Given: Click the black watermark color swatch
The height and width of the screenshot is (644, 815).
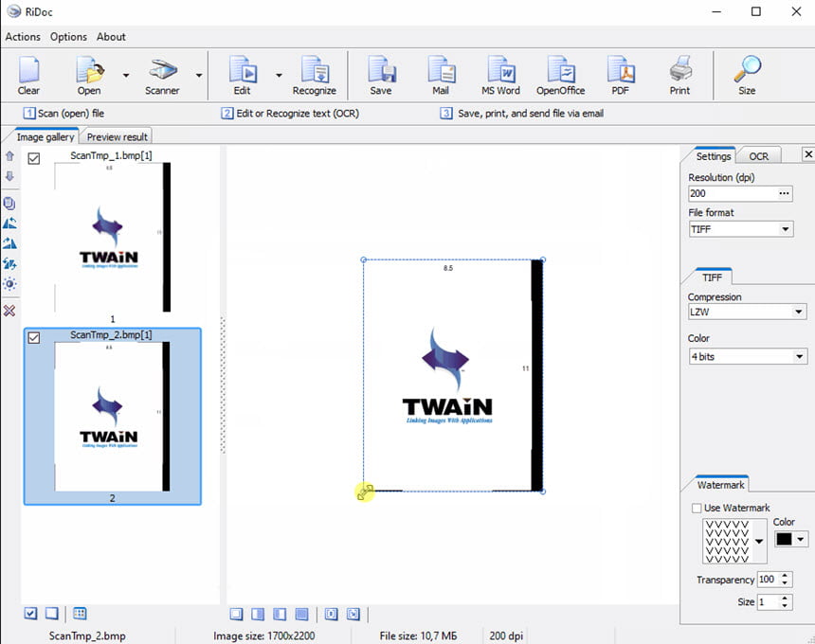Looking at the screenshot, I should [784, 539].
